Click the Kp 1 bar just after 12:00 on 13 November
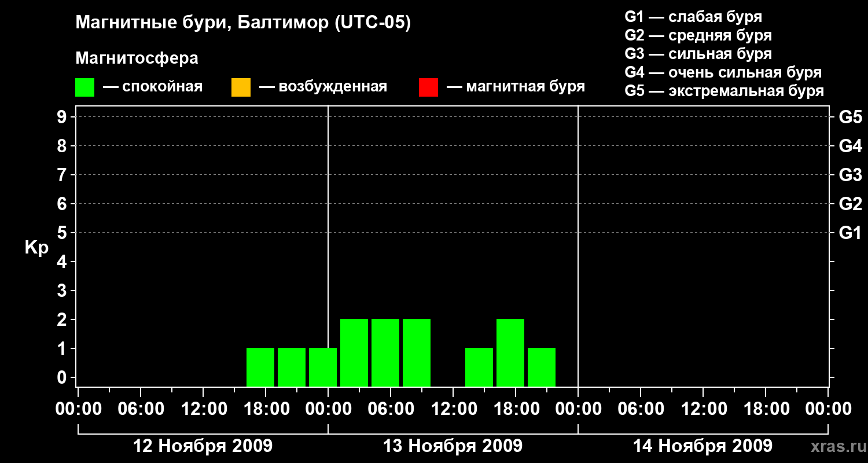This screenshot has width=868, height=463. point(479,367)
